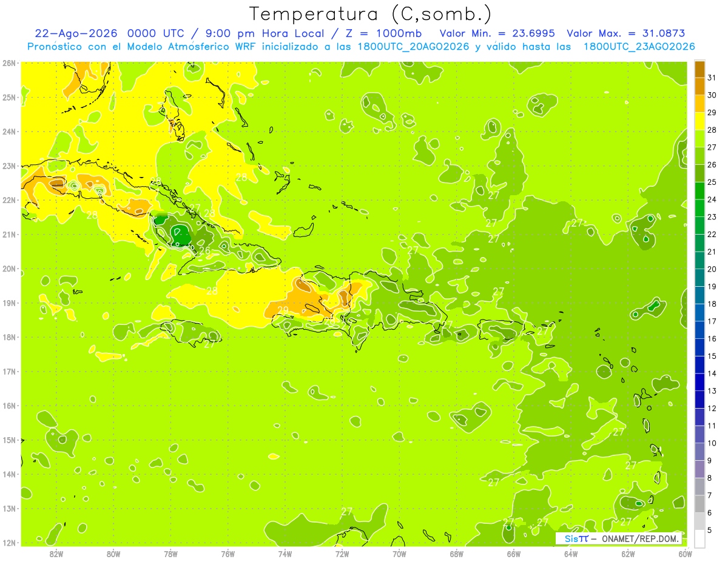Click the date text "22-Ago-2026"
The height and width of the screenshot is (562, 728).
pos(76,33)
